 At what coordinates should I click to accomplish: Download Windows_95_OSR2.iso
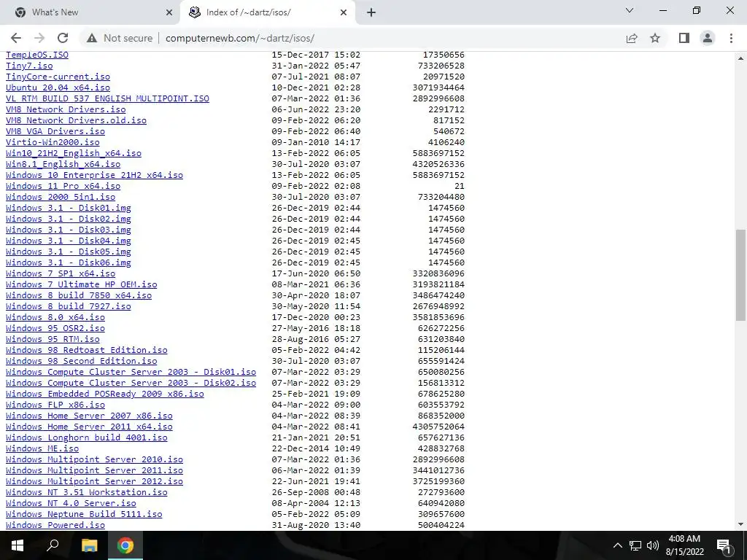55,329
